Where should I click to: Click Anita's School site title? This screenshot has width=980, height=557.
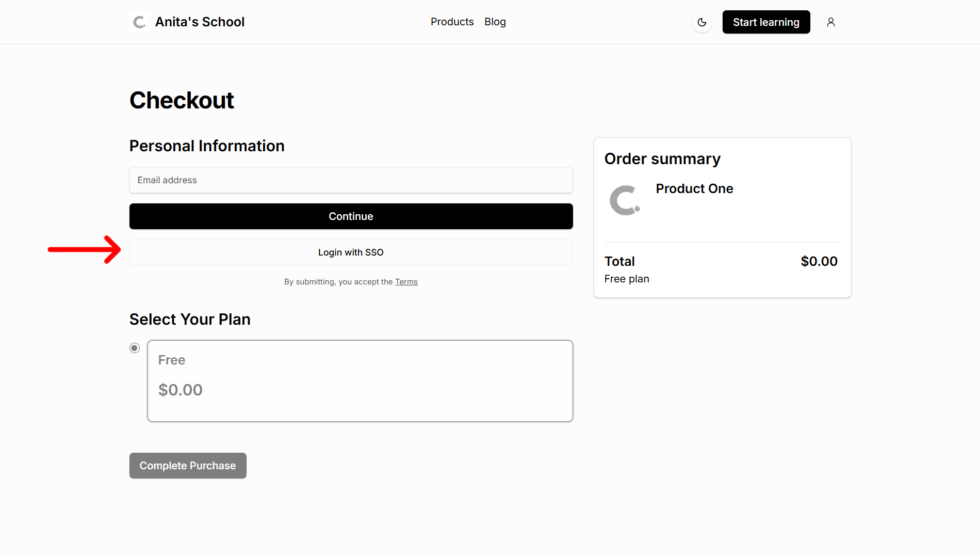[199, 22]
